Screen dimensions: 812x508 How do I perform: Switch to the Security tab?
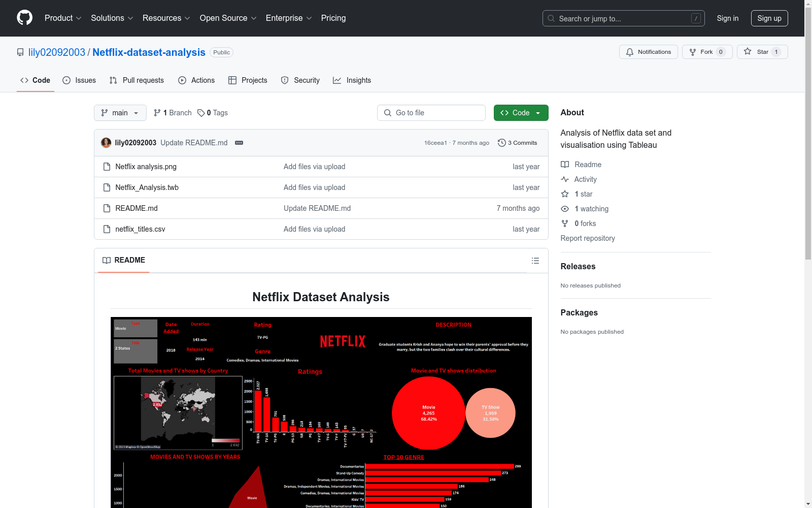300,80
